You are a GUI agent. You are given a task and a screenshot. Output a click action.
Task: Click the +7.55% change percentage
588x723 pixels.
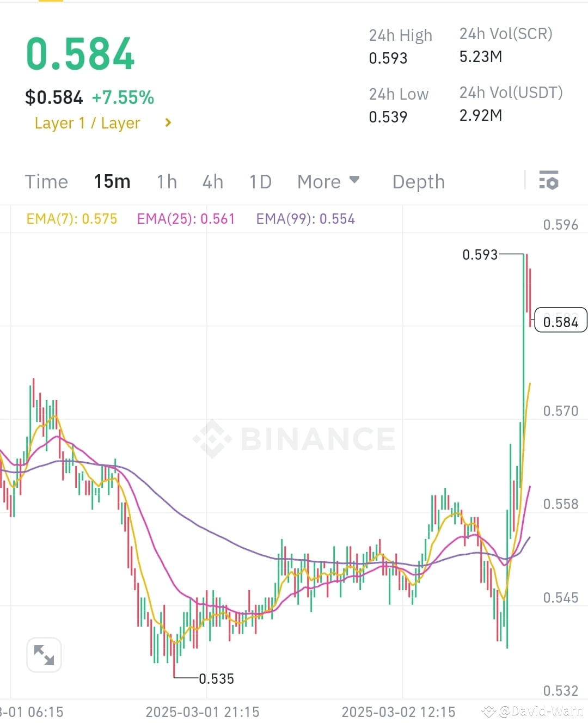click(122, 97)
